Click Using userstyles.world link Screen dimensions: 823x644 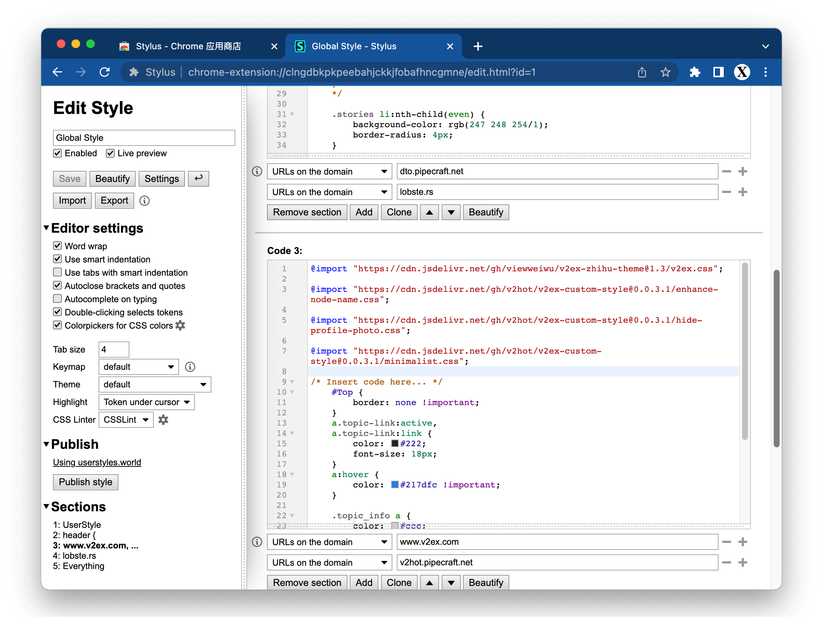96,462
